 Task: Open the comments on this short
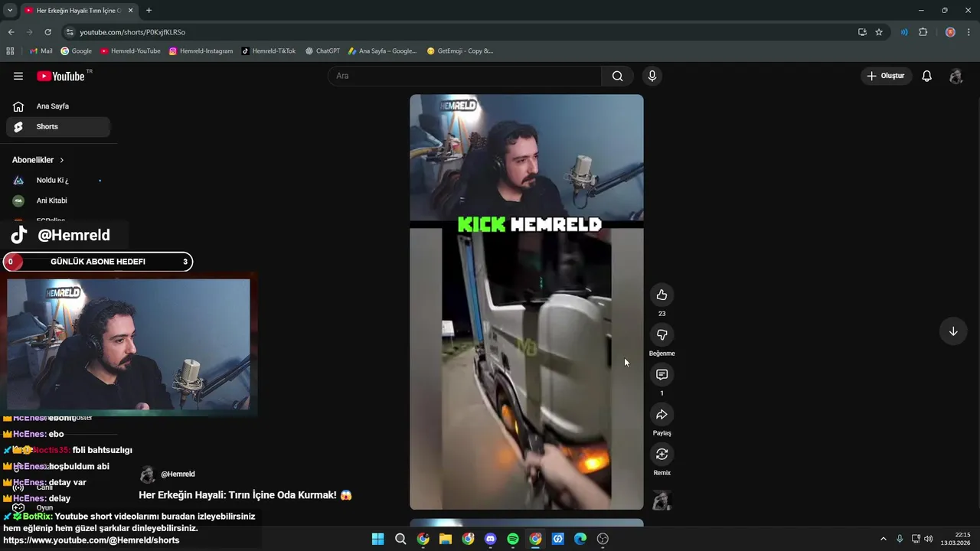[661, 374]
